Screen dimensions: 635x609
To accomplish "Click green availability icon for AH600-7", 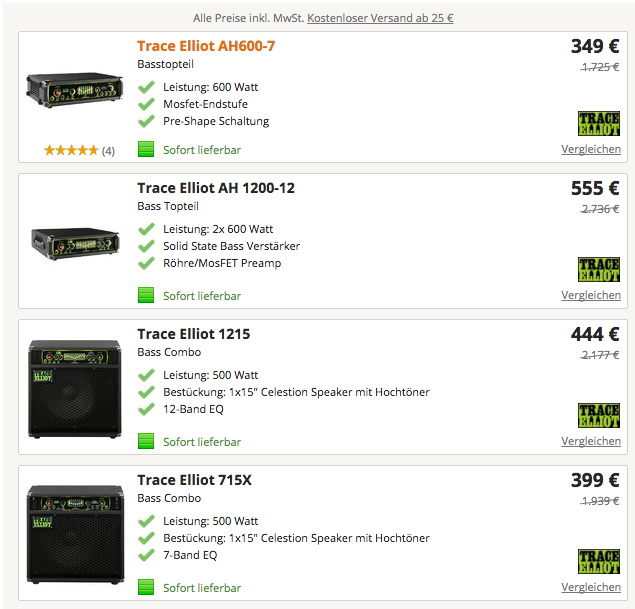I will (146, 150).
